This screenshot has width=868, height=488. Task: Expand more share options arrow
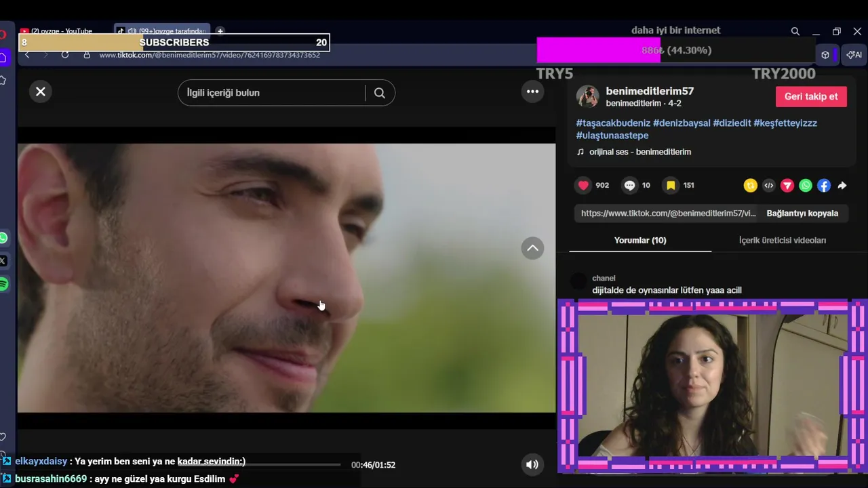(842, 185)
